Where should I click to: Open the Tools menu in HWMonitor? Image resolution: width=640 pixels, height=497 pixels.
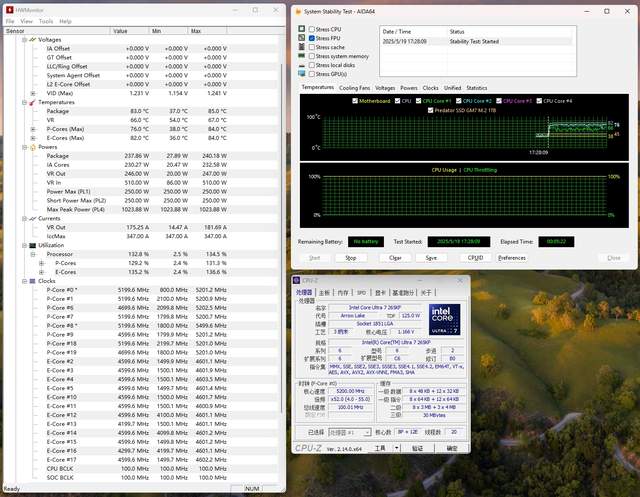point(47,20)
